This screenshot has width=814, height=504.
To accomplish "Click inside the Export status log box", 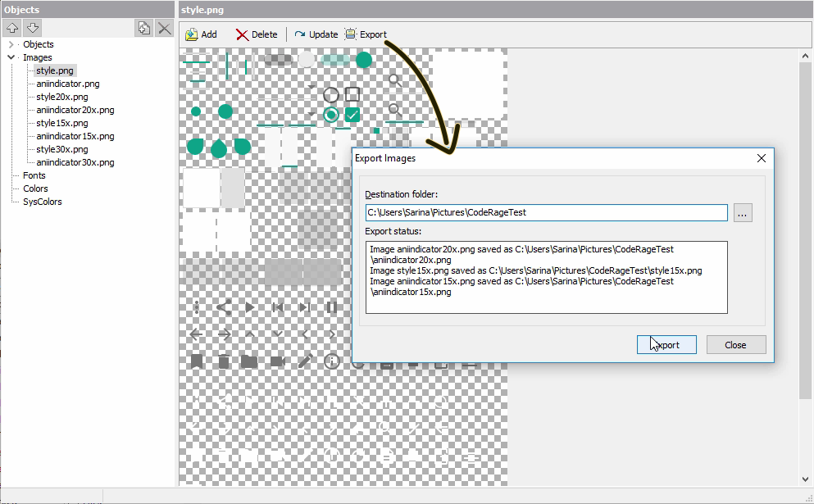I will pyautogui.click(x=546, y=277).
